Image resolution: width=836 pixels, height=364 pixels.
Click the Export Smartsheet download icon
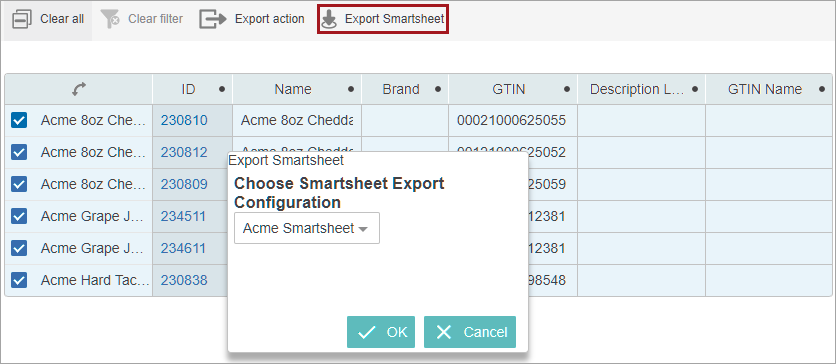coord(329,19)
